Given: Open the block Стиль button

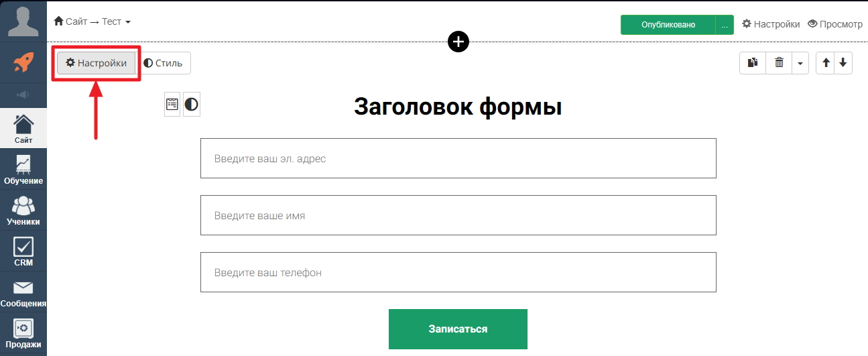Looking at the screenshot, I should pos(164,63).
